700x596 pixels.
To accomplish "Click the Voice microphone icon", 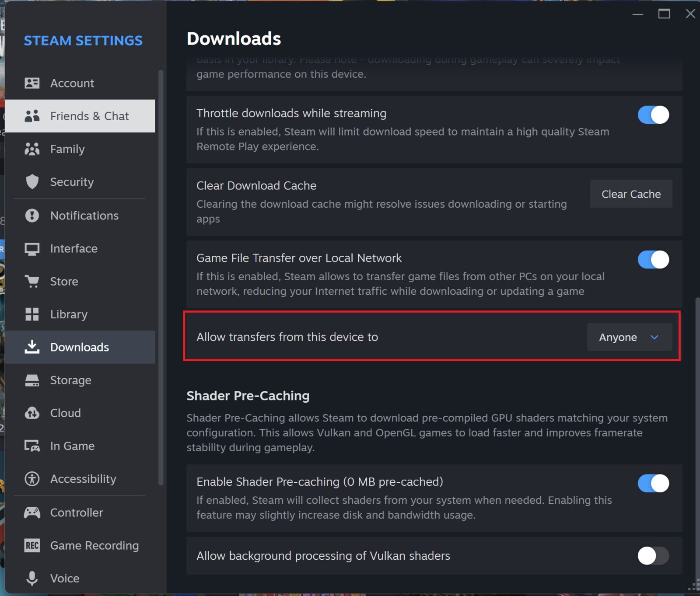I will coord(32,578).
